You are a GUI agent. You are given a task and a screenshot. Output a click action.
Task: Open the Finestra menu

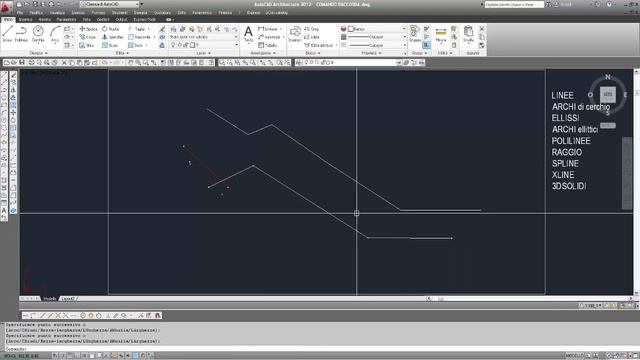pos(225,13)
